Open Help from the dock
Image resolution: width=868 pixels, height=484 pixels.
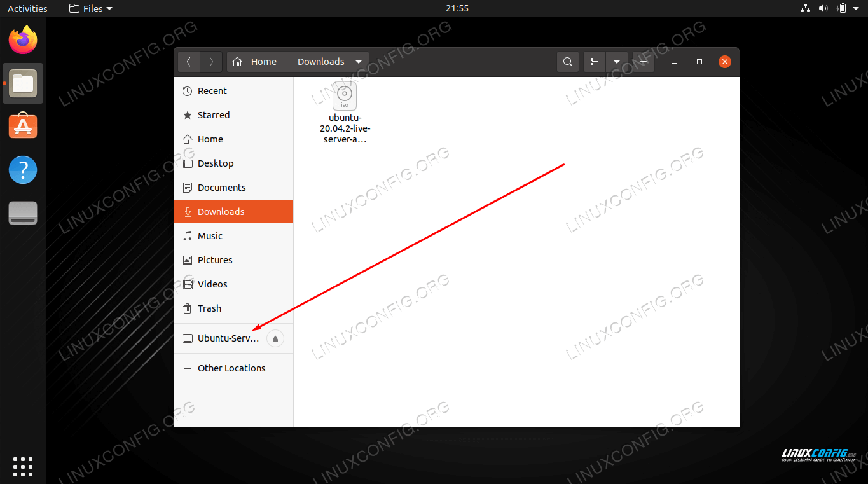click(23, 170)
